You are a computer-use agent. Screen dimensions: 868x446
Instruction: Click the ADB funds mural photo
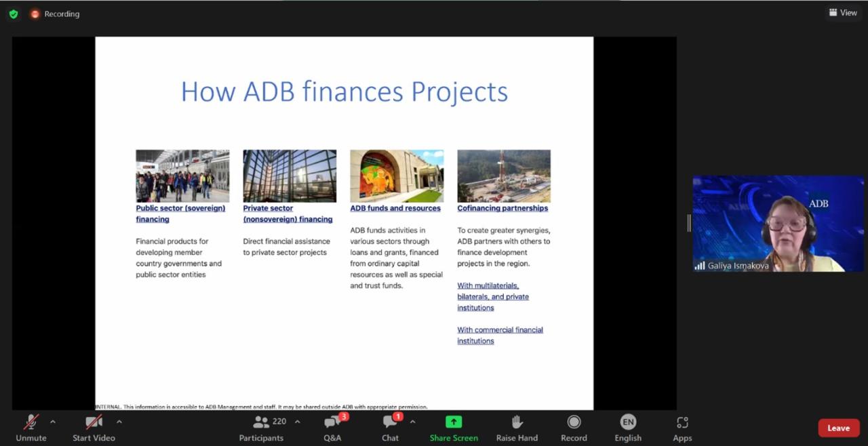[x=397, y=176]
